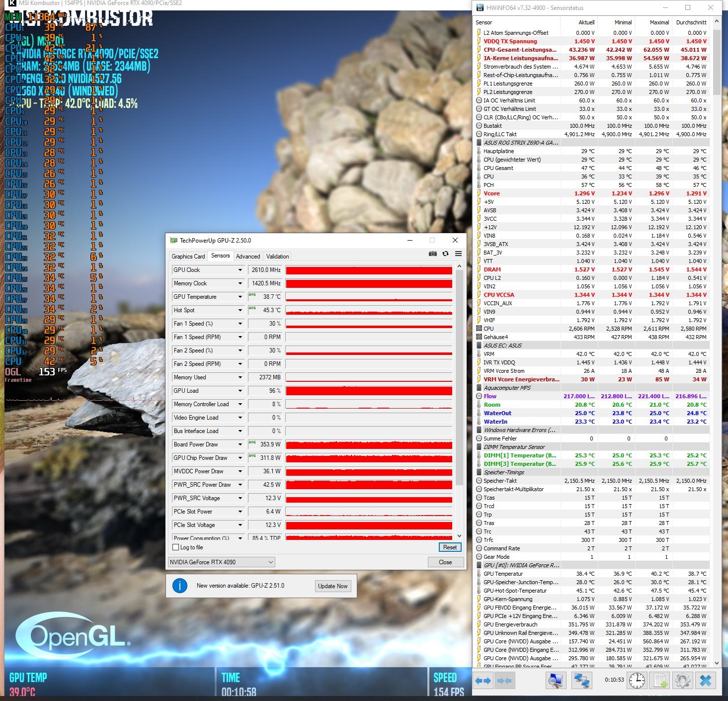This screenshot has height=701, width=728.
Task: Click lightning icon beside GPU Energieverbrauch row
Action: [x=479, y=624]
